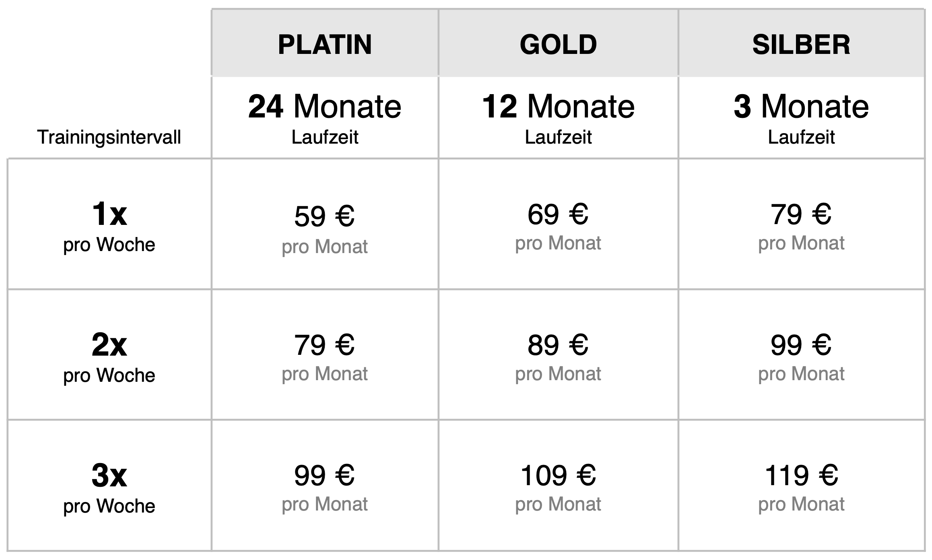Viewport: 932px width, 560px height.
Task: Click the 24 Monate duration text
Action: (325, 107)
